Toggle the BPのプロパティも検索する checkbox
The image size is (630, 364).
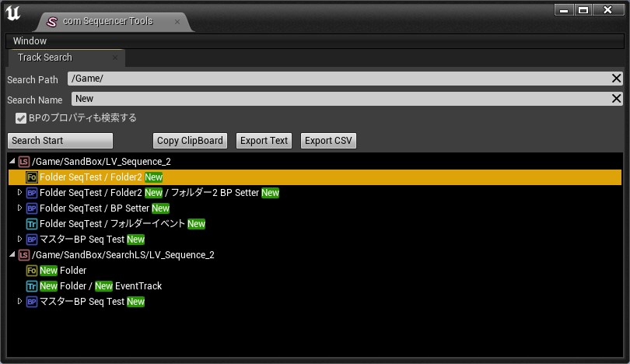[21, 118]
